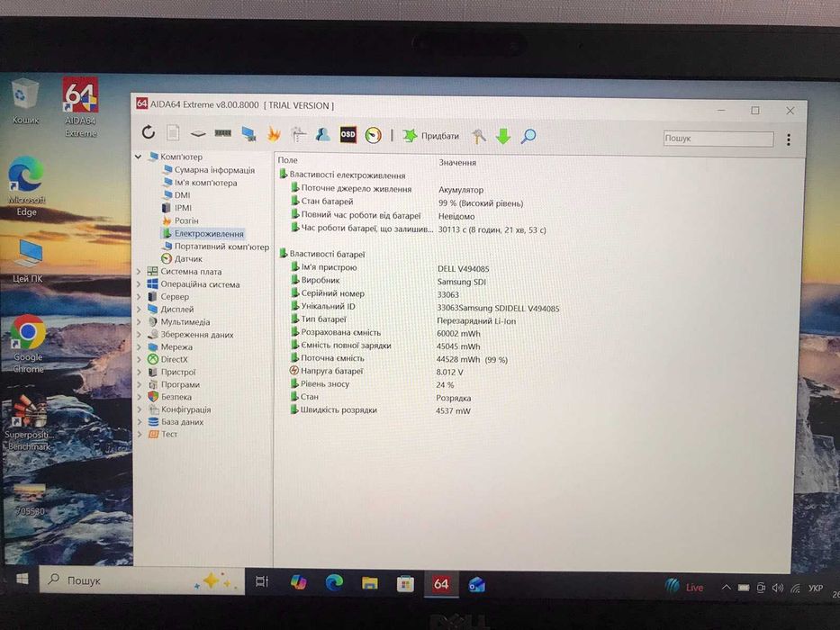
Task: Select the Пристрої tree item
Action: [178, 372]
